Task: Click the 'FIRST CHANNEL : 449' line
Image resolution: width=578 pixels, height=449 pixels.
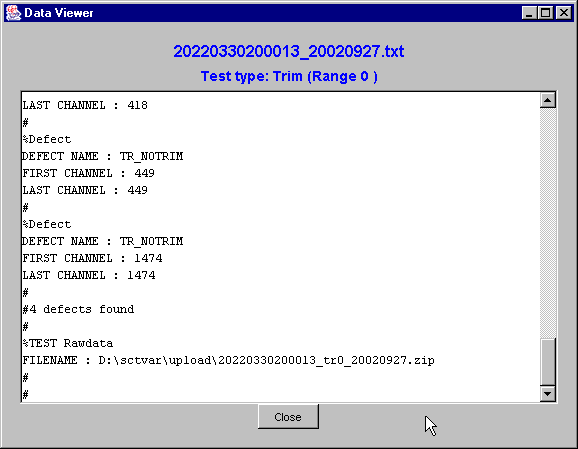Action: click(x=88, y=173)
